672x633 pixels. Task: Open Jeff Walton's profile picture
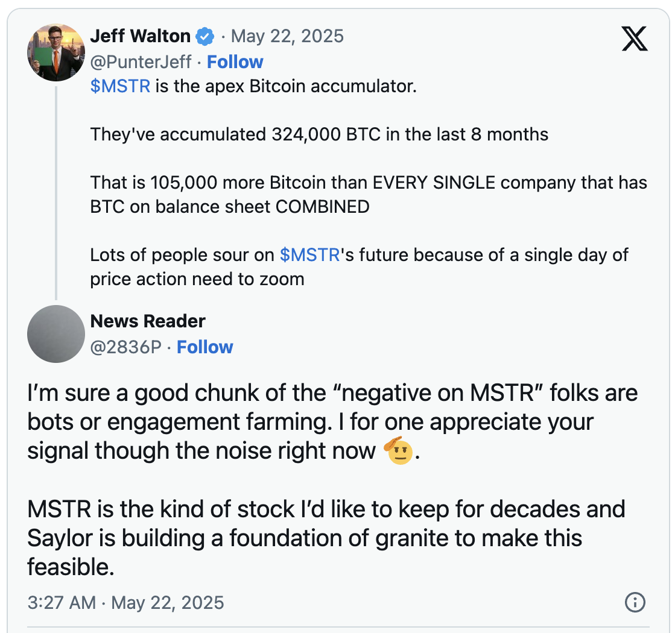56,52
